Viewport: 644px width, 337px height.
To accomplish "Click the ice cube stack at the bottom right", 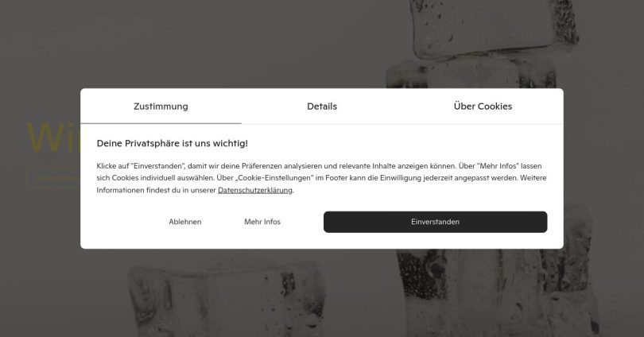I will [x=497, y=293].
